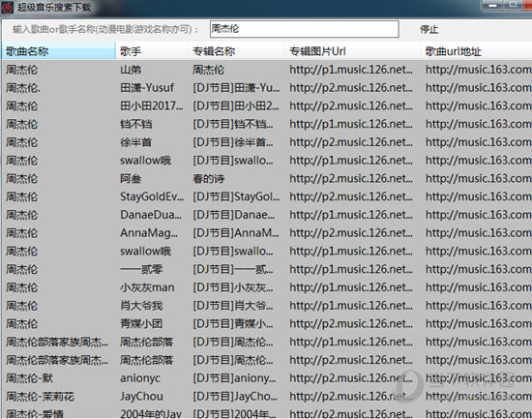Click album cell [DJ节目]青媒小...
The width and height of the screenshot is (532, 419).
(233, 324)
